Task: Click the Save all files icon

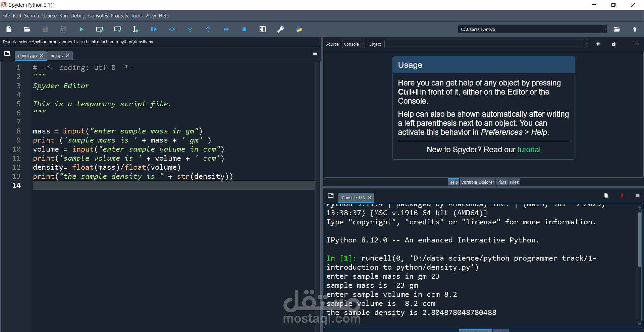Action: [x=63, y=30]
